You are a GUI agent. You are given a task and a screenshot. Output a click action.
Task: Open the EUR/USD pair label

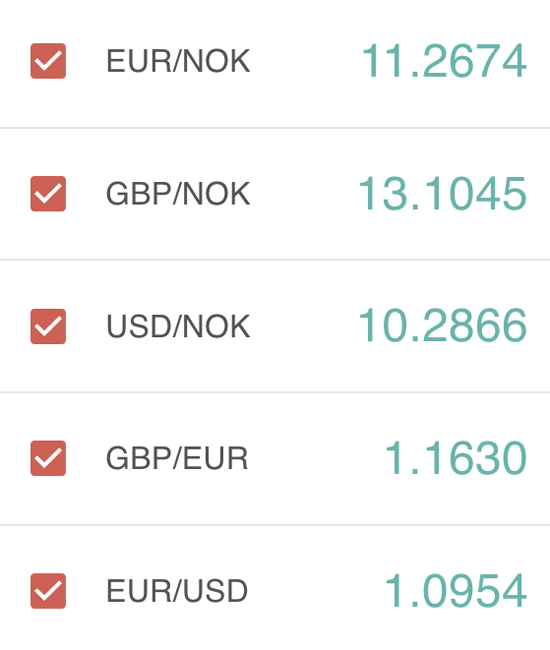click(177, 591)
